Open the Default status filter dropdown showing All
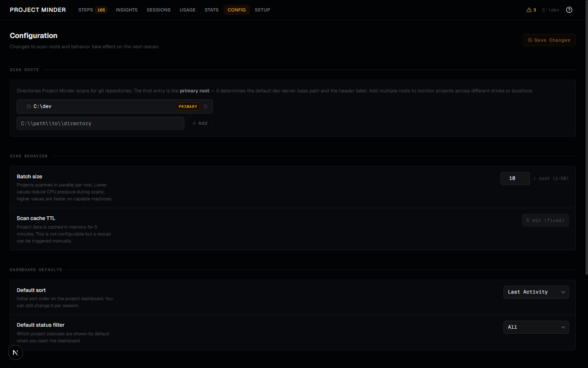 tap(536, 327)
